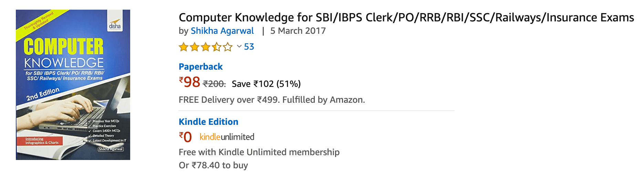Click the Disha publisher logo on the cover
The height and width of the screenshot is (180, 644).
click(115, 24)
